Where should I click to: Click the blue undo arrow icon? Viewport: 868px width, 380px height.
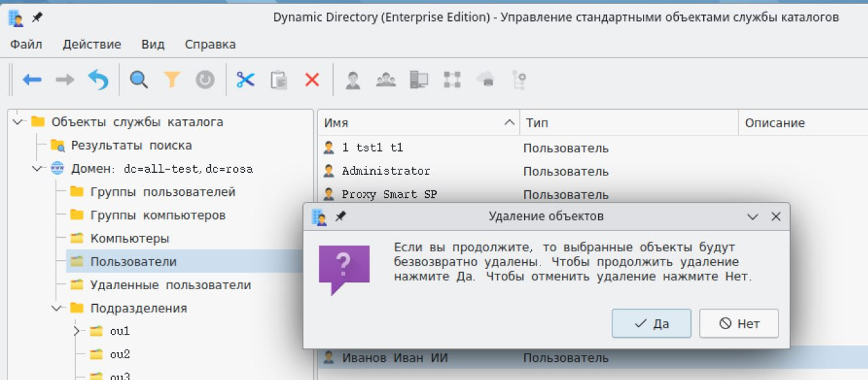pos(98,80)
